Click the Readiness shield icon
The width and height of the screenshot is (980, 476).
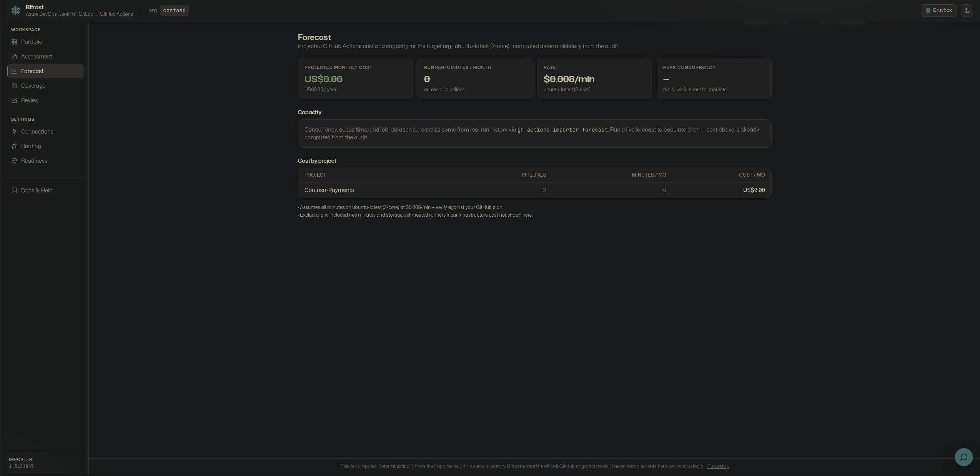pyautogui.click(x=14, y=161)
